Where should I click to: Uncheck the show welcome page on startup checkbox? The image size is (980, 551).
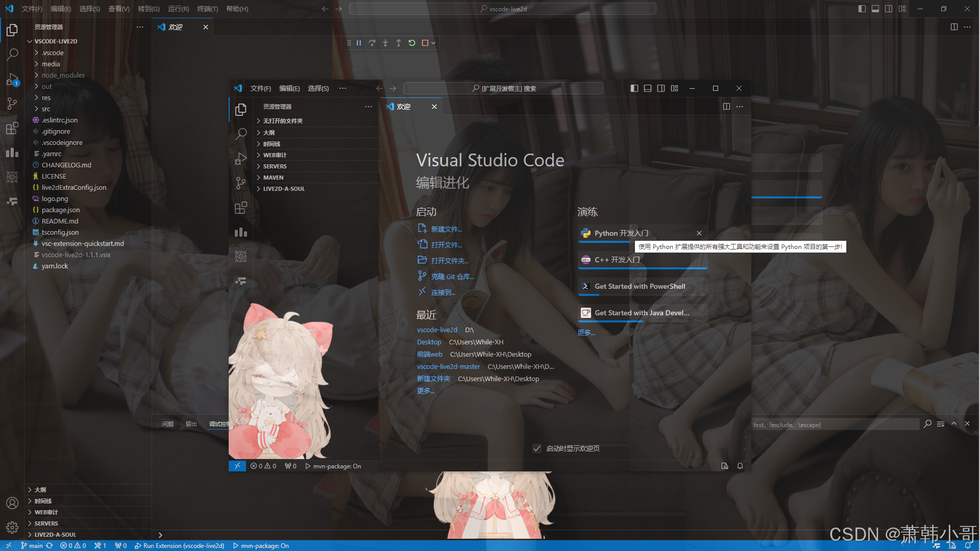(537, 448)
